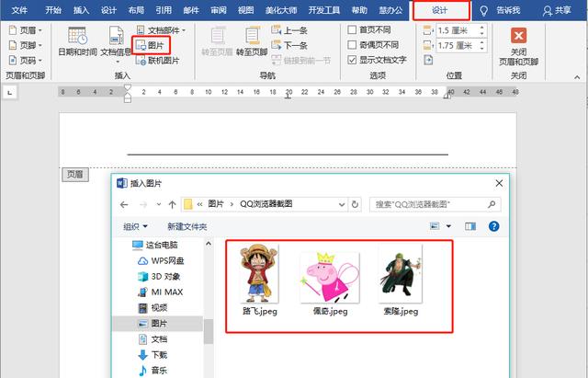Click the dialog forward arrow
The height and width of the screenshot is (378, 588).
click(x=143, y=204)
